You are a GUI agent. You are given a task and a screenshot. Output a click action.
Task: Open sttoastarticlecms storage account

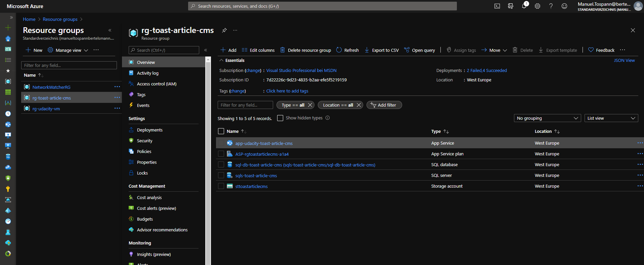pos(252,186)
